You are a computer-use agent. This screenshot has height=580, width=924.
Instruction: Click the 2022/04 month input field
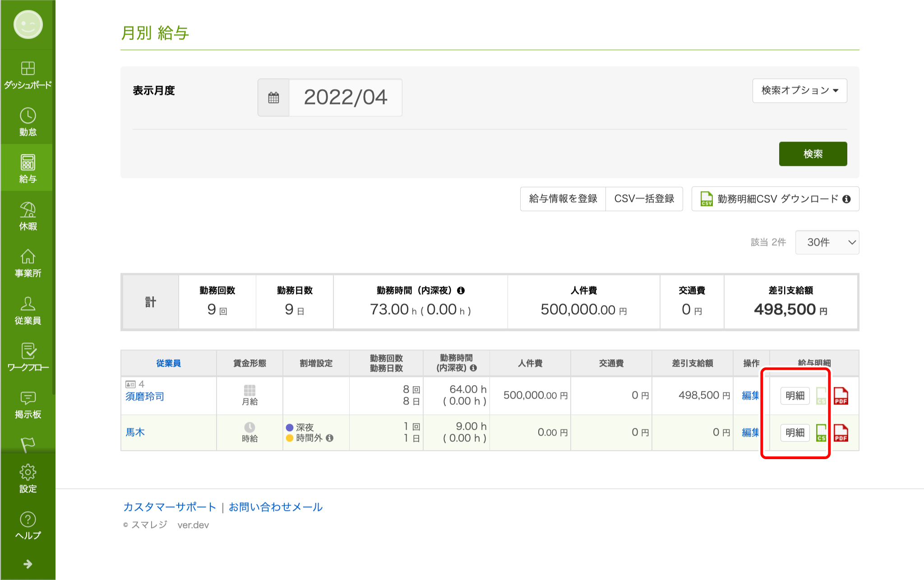tap(345, 98)
